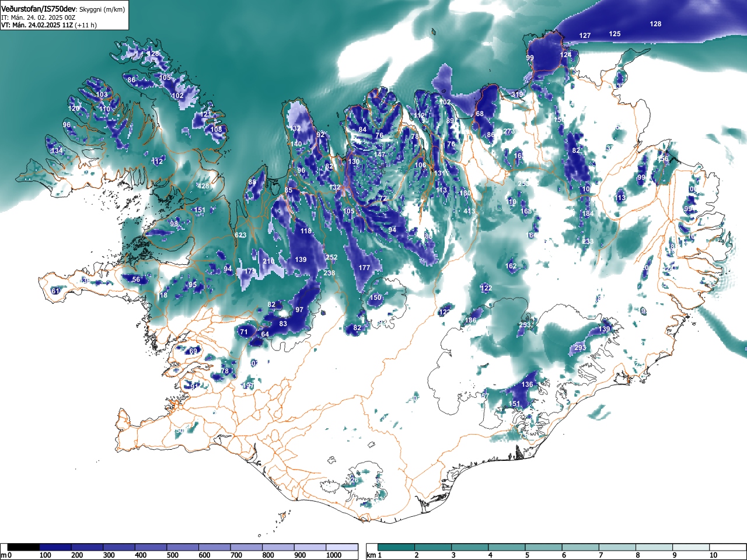Viewport: 747px width, 560px height.
Task: Click the VT 24.02.2025 11Z (+11 h) line
Action: [49, 25]
